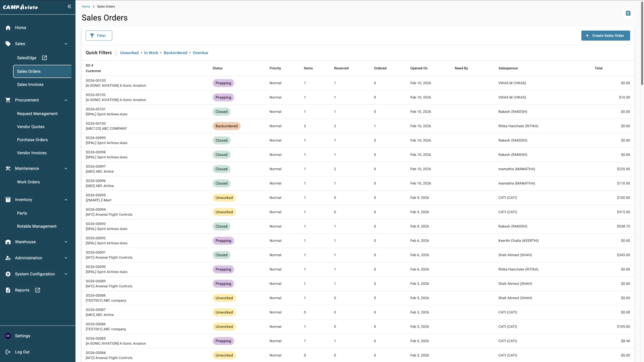
Task: Apply the Unworked quick filter
Action: click(x=129, y=53)
